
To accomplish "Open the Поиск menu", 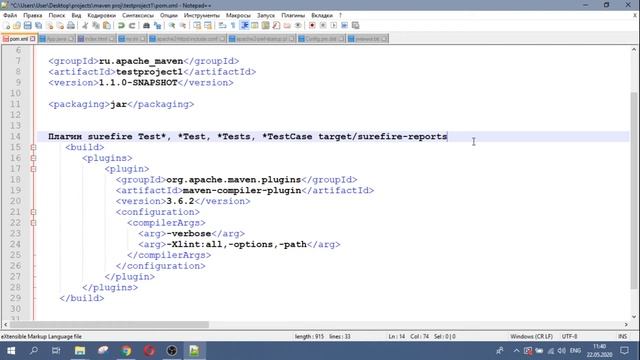I will point(57,15).
